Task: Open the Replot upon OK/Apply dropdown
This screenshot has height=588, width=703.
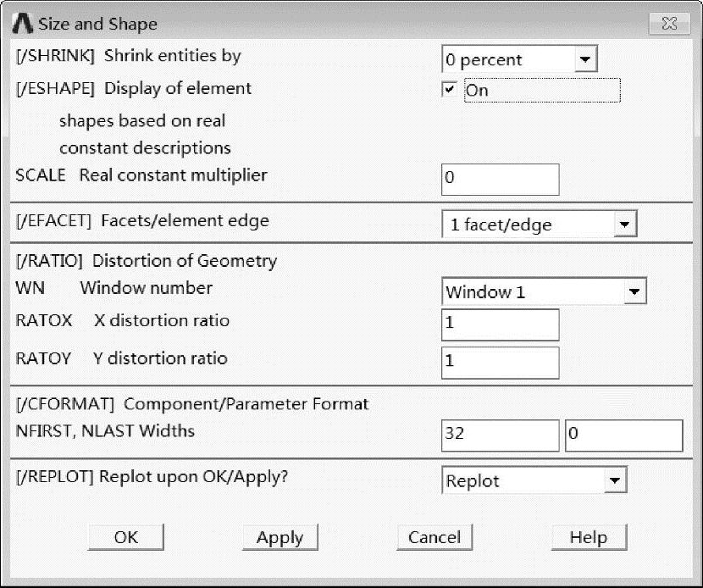Action: [615, 480]
